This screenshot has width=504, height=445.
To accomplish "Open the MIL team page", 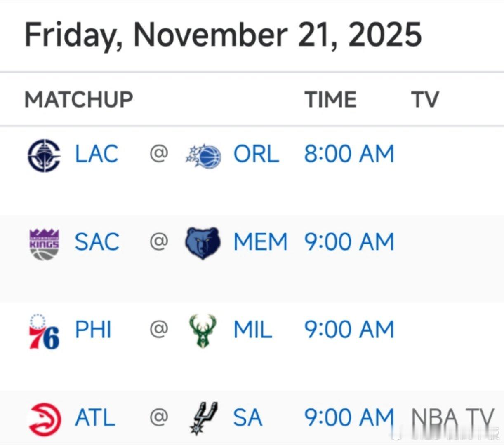I will [253, 330].
